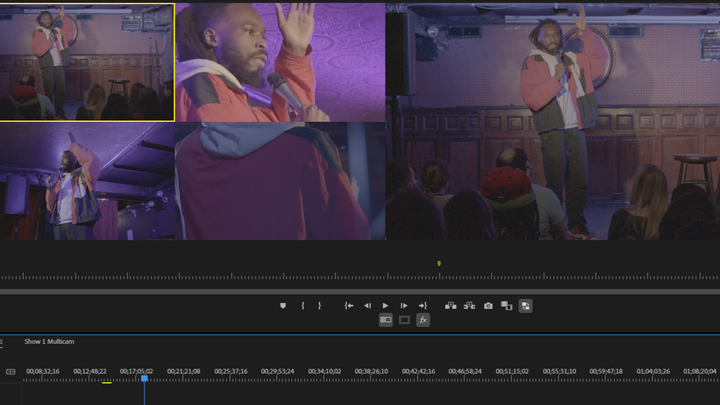720x405 pixels.
Task: Toggle the Safe Margins button
Action: [x=405, y=320]
